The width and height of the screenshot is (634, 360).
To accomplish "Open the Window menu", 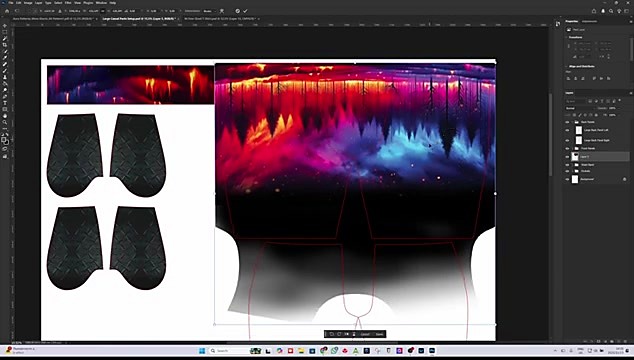I will (101, 3).
